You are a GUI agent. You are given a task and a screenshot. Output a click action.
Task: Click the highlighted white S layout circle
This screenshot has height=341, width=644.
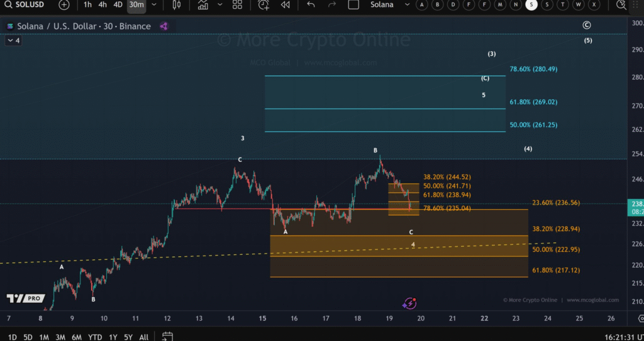pyautogui.click(x=531, y=4)
